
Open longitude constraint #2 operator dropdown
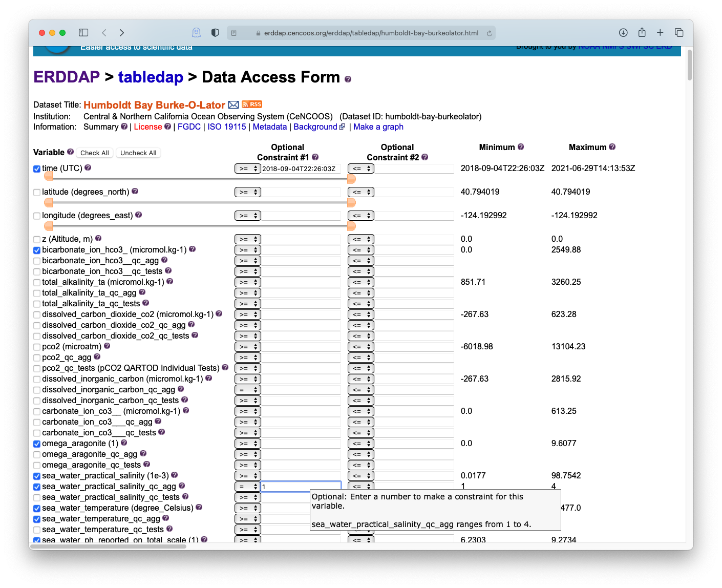tap(361, 216)
